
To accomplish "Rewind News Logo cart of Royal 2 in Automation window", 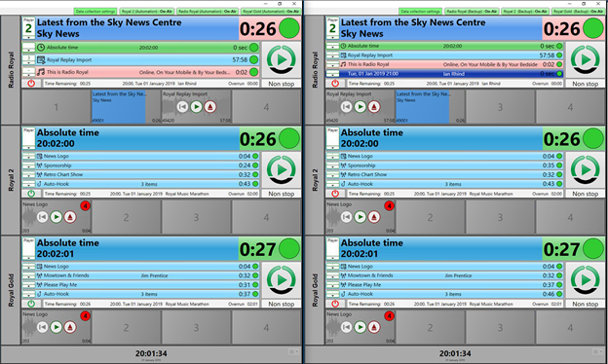I will point(42,217).
